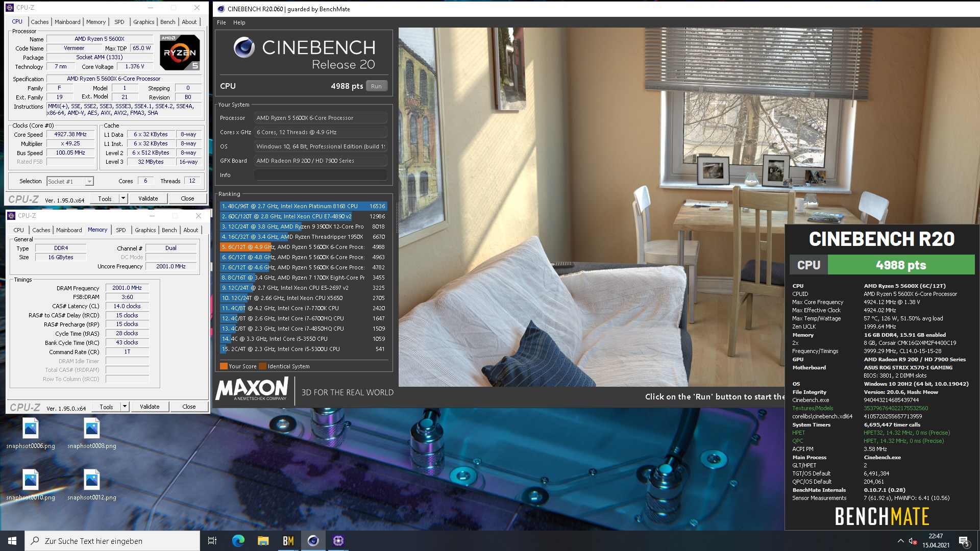
Task: Click the Core Speed value 4927.38 MHz
Action: (x=70, y=135)
